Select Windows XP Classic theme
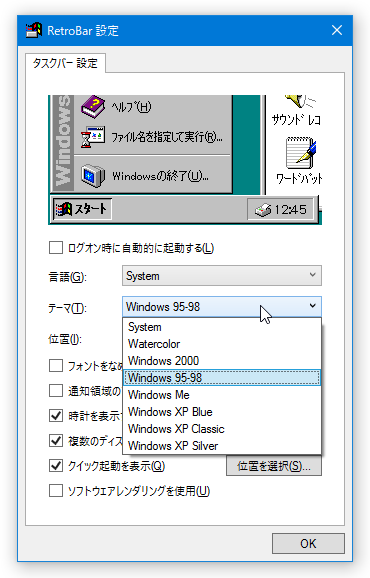370x578 pixels. [x=222, y=429]
